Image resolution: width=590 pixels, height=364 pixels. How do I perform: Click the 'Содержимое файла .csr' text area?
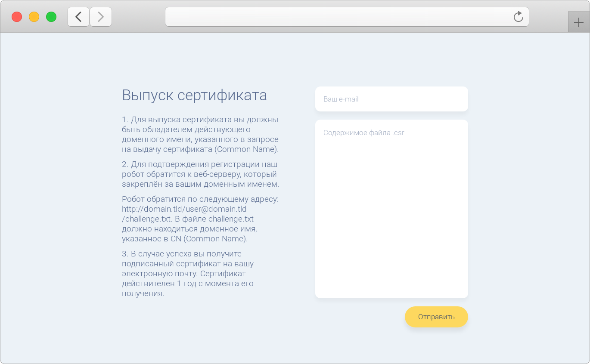[x=391, y=209]
